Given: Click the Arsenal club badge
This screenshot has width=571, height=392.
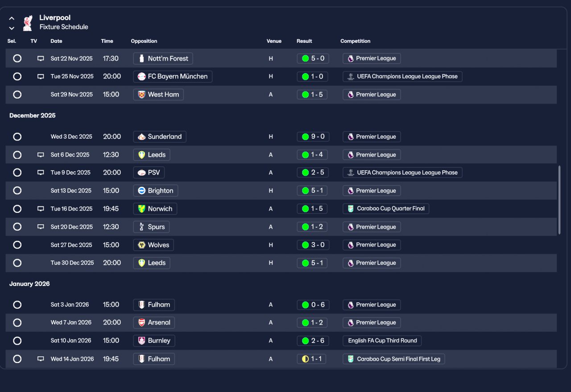Looking at the screenshot, I should click(142, 322).
